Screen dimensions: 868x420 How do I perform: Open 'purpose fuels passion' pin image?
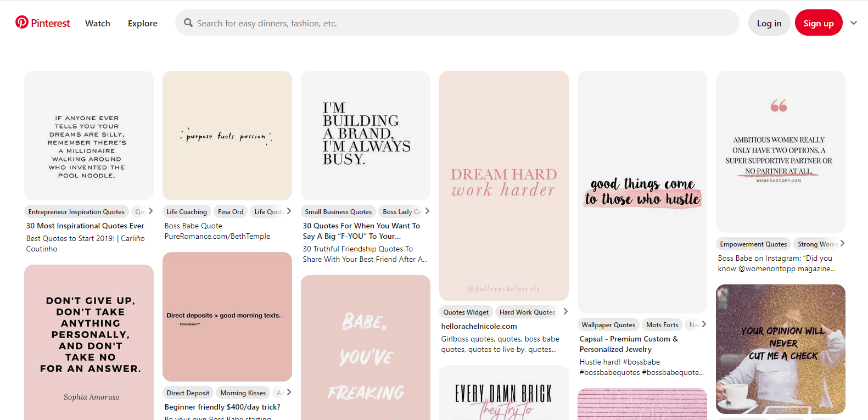(x=227, y=135)
